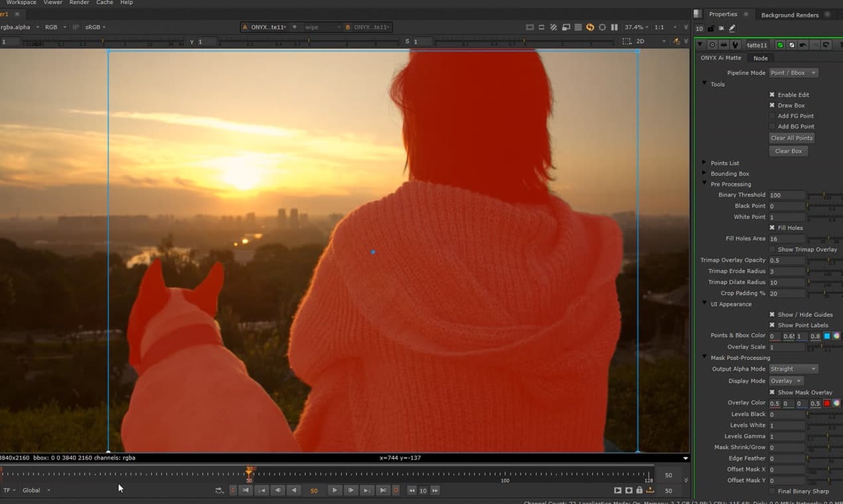Click the render flipbook icon beside timeline
The image size is (843, 504).
(619, 490)
